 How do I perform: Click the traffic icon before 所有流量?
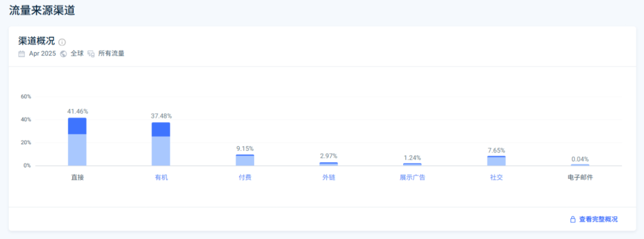91,54
